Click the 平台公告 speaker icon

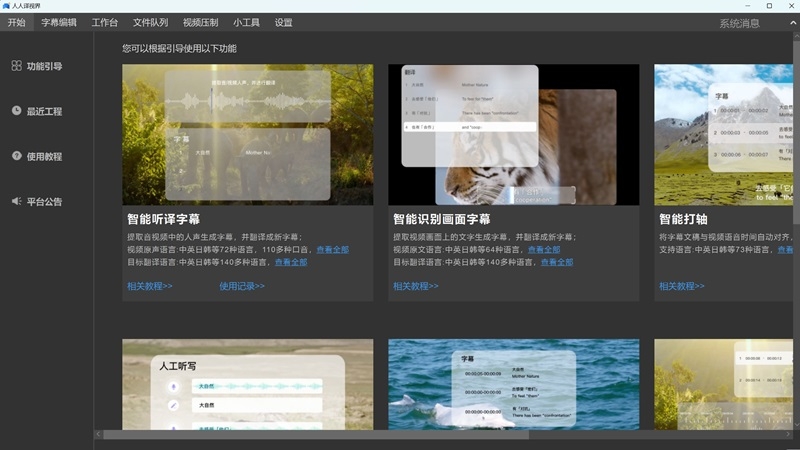16,201
